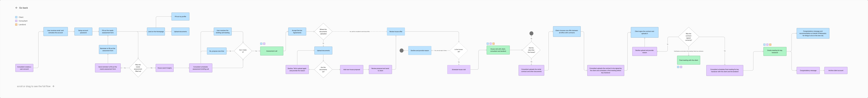
Task: Select the "No, propose new time" node
Action: click(217, 51)
